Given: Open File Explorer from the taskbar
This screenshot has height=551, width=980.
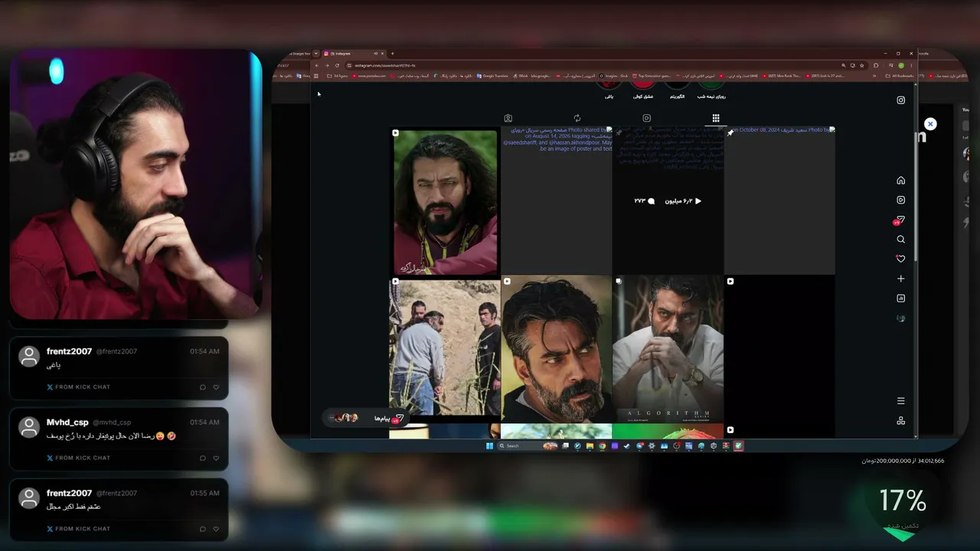Looking at the screenshot, I should [590, 446].
